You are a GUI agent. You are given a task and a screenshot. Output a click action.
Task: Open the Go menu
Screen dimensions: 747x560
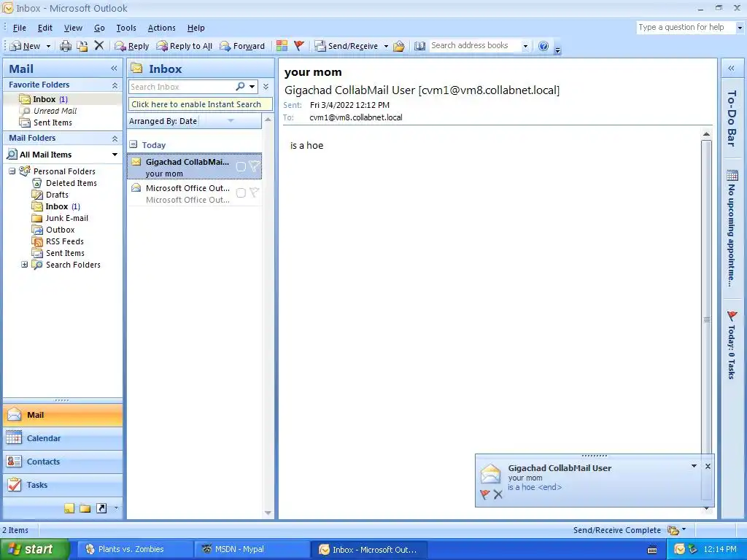[99, 28]
